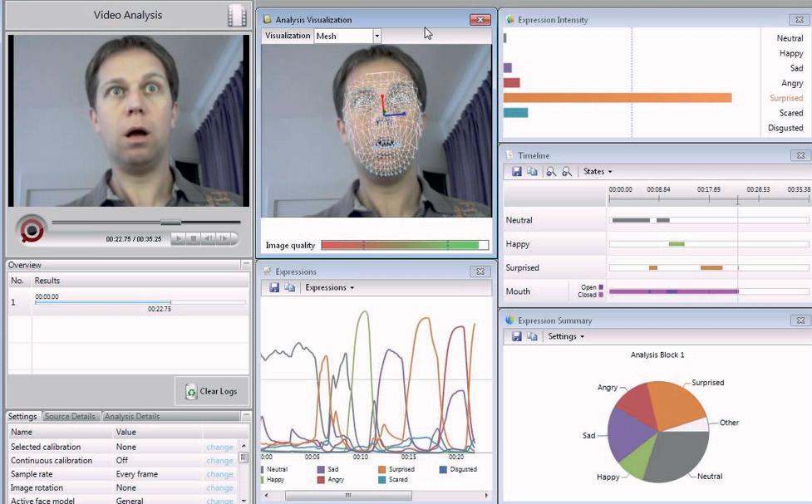Click the Name column header in Settings

[x=22, y=432]
